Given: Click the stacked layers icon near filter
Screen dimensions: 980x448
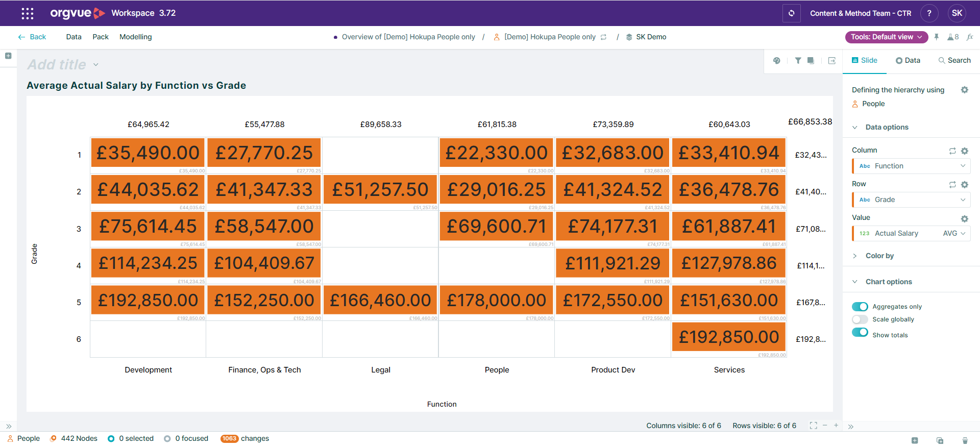Looking at the screenshot, I should pos(811,61).
